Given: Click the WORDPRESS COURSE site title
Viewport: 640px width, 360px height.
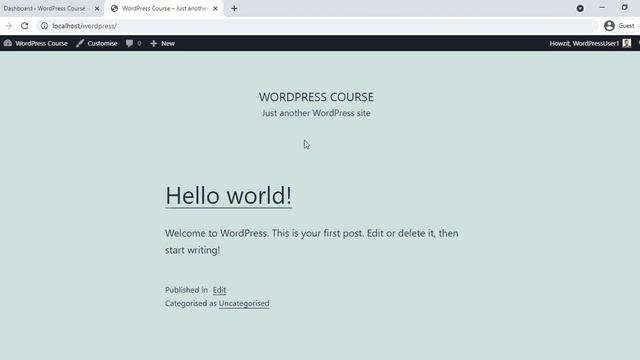Looking at the screenshot, I should [316, 97].
